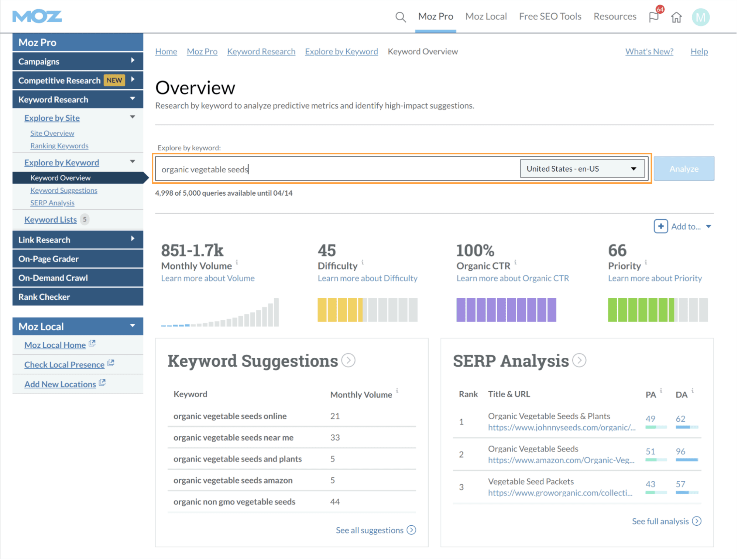
Task: Click arrow icon next to Keyword Suggestions heading
Action: [x=348, y=360]
